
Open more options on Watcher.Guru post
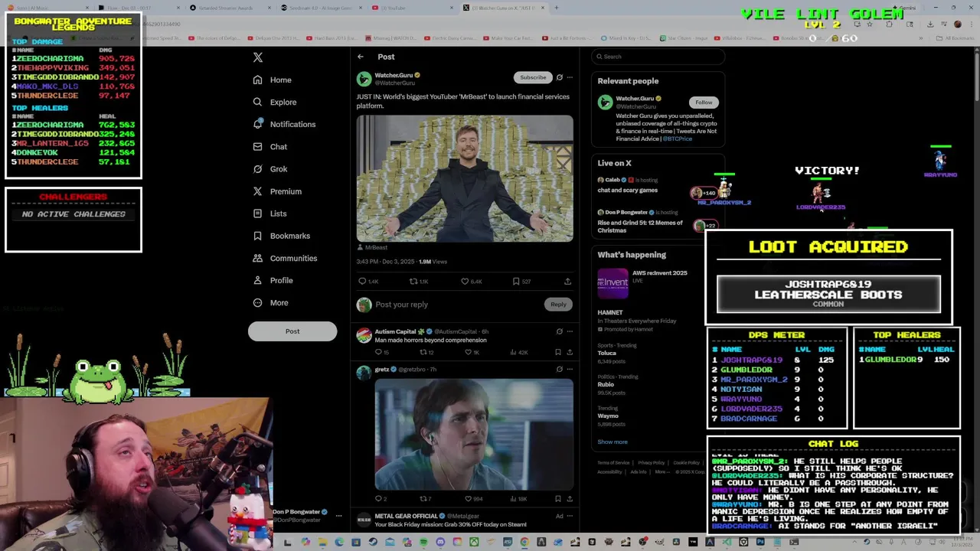click(570, 77)
